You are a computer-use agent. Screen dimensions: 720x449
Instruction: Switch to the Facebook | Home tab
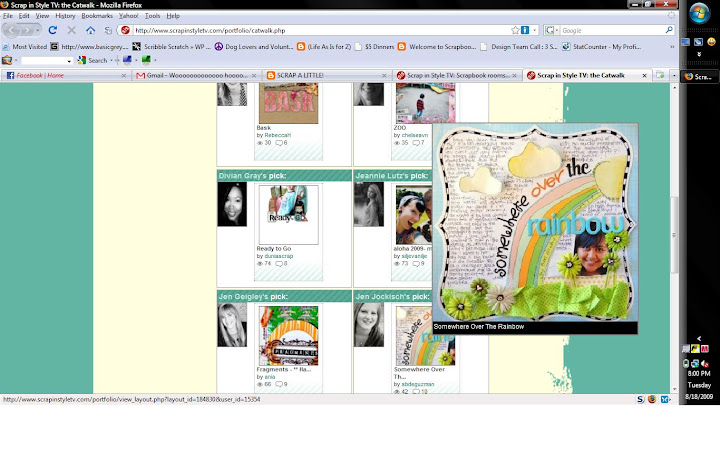[65, 75]
